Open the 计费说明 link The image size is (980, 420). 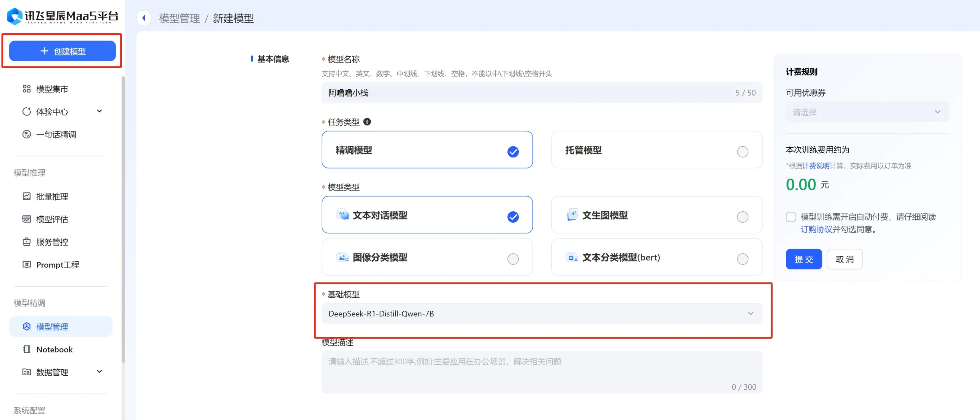coord(815,166)
